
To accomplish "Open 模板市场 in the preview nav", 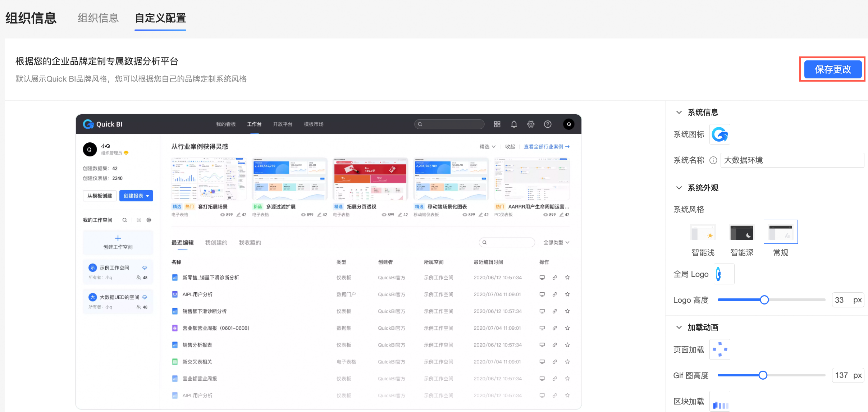I will click(x=314, y=124).
